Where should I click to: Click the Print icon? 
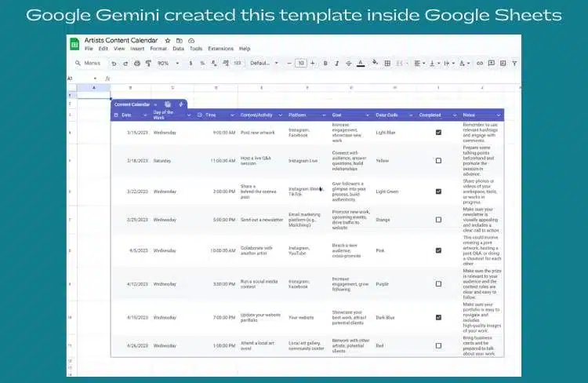(137, 64)
